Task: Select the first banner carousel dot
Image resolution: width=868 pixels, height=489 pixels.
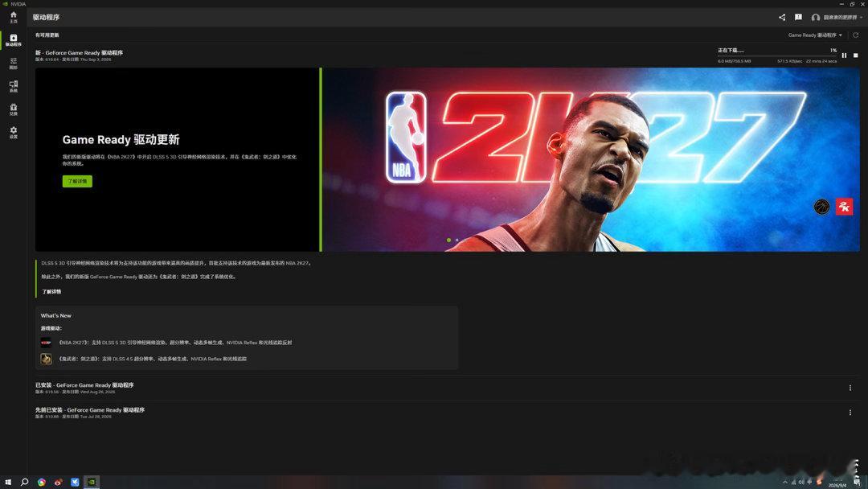Action: coord(448,240)
